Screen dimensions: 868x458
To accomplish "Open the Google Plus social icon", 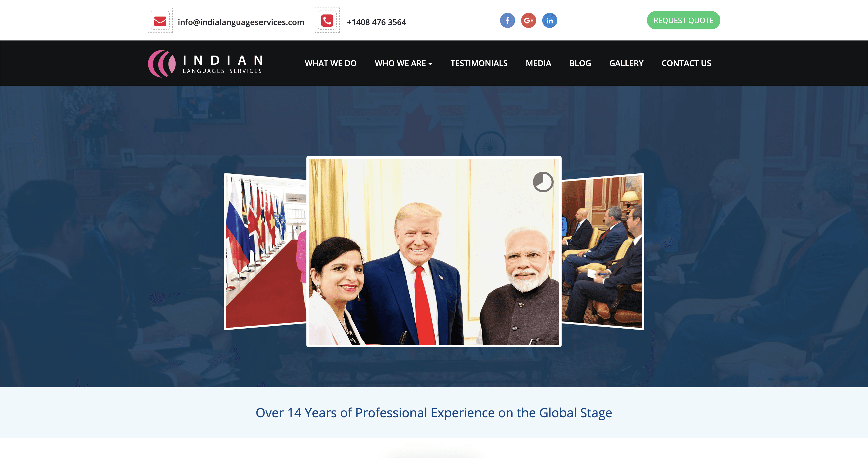I will pos(529,21).
